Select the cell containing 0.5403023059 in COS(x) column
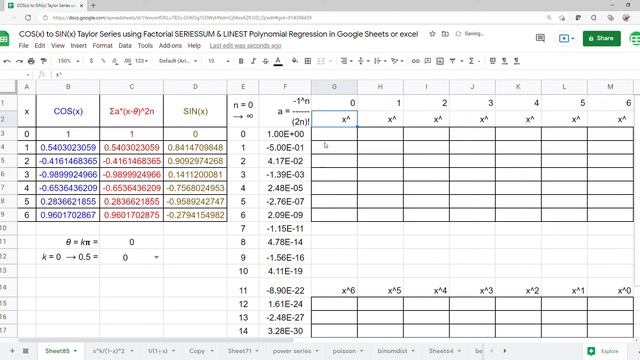640x360 pixels. (x=68, y=147)
